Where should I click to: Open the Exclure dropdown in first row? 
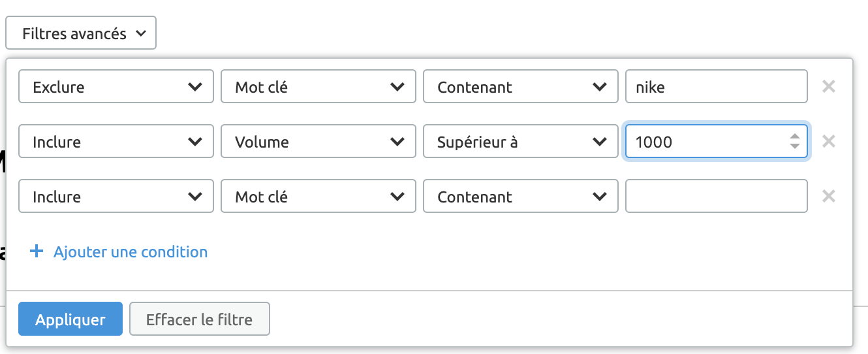coord(116,87)
